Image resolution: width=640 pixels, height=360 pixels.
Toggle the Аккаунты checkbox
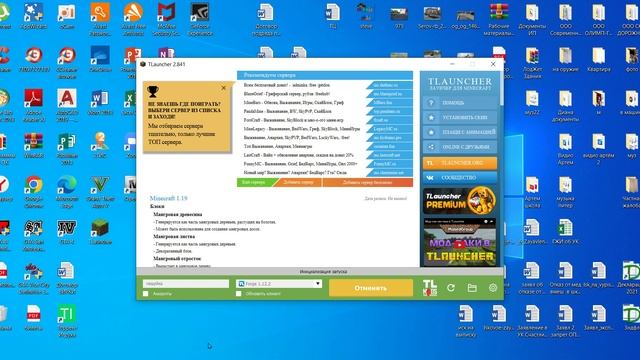[146, 293]
